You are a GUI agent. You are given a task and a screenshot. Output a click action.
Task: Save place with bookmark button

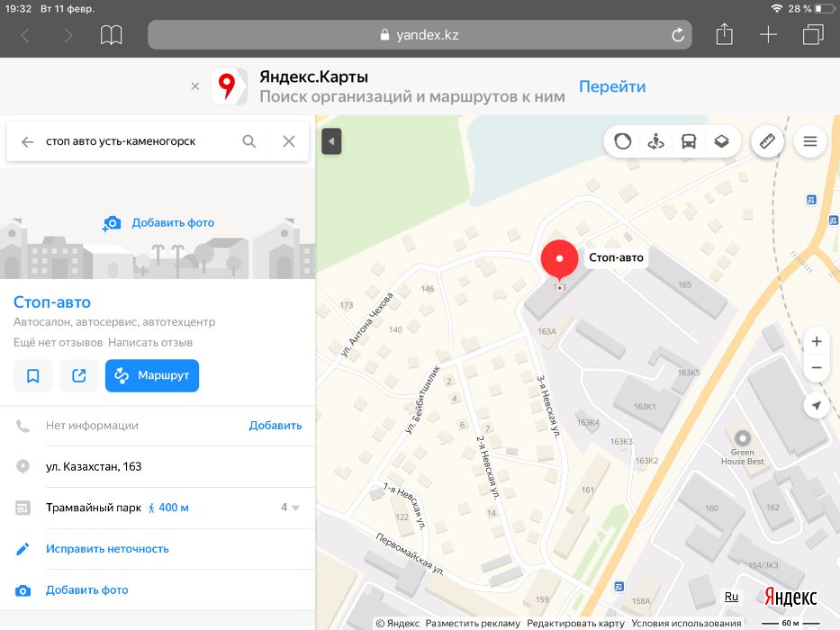point(32,375)
